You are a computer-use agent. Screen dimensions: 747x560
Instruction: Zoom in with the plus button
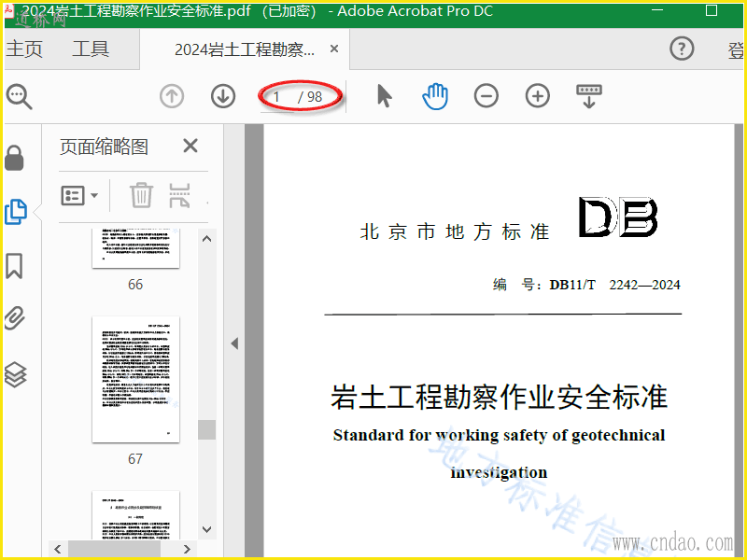pos(538,96)
